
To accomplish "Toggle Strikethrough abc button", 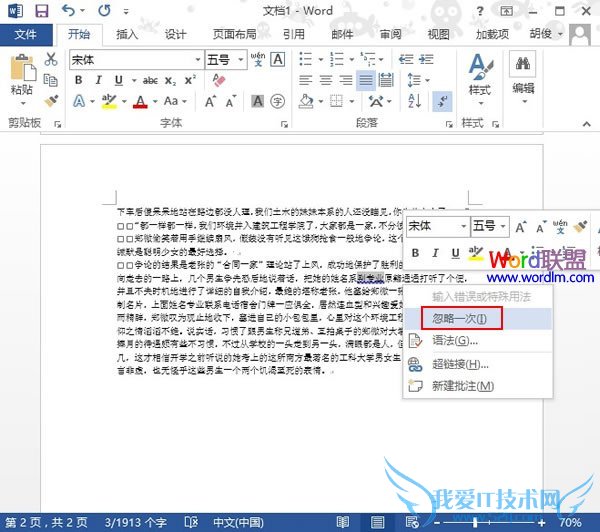I will tap(150, 81).
